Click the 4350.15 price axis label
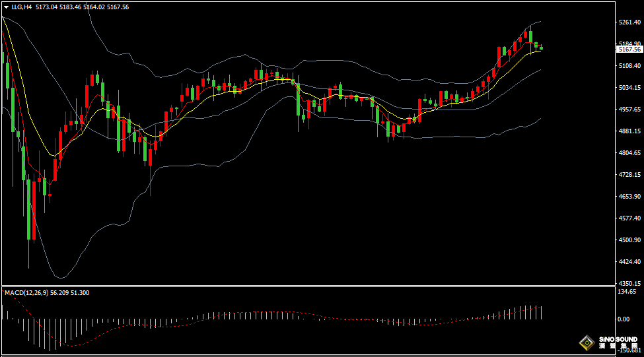Viewport: 644px width, 357px height. pyautogui.click(x=628, y=283)
